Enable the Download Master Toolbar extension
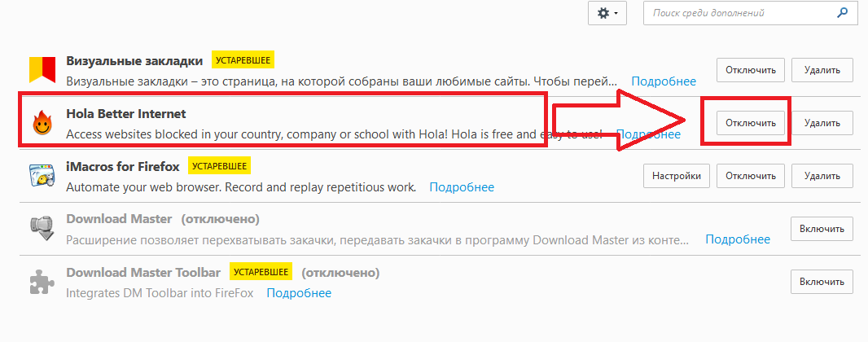Screen dimensions: 868x342 click(x=822, y=282)
